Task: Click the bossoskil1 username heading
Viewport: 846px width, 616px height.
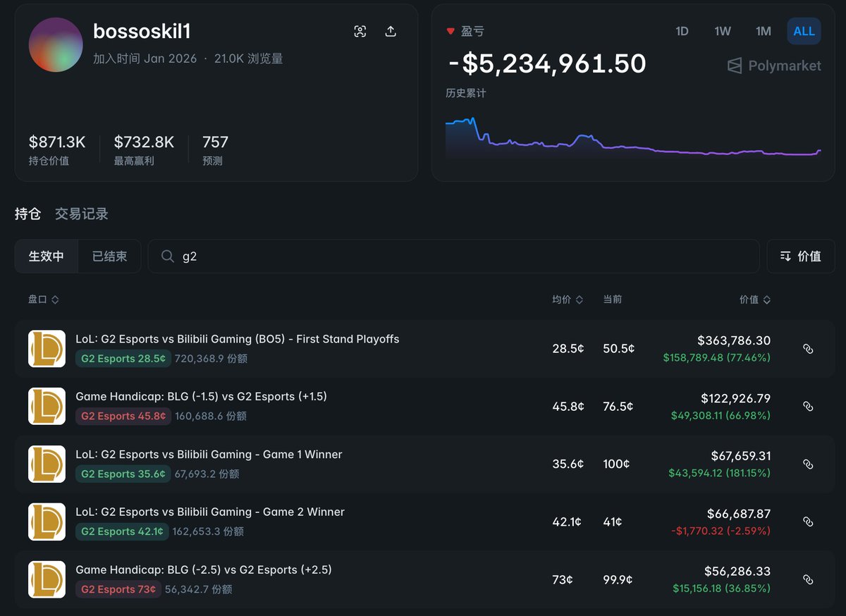Action: (x=142, y=32)
